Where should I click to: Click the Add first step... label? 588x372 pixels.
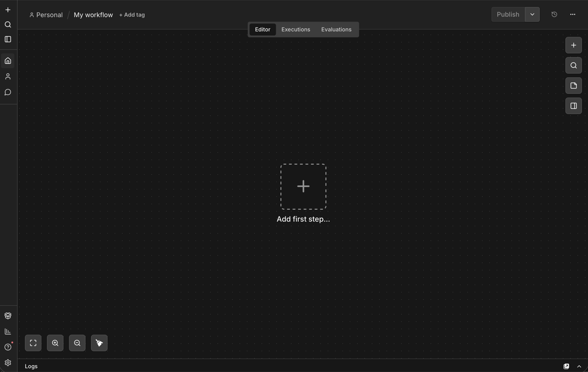coord(303,219)
